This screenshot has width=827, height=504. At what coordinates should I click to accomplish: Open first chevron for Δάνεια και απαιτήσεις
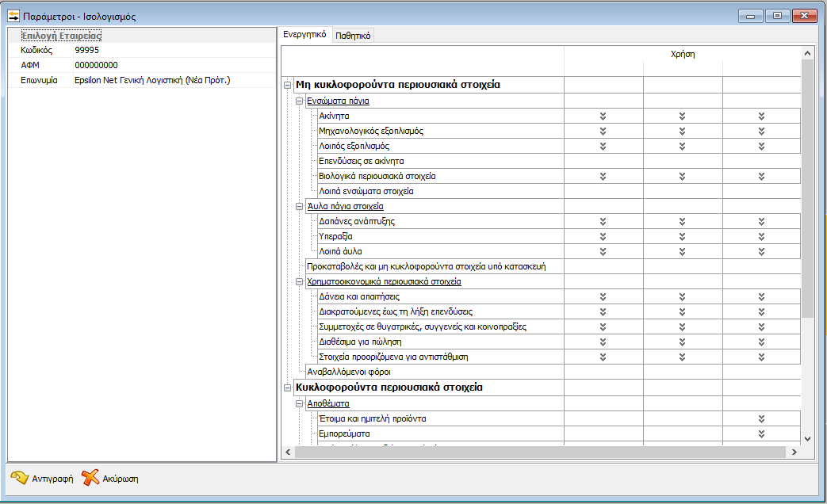pos(603,297)
